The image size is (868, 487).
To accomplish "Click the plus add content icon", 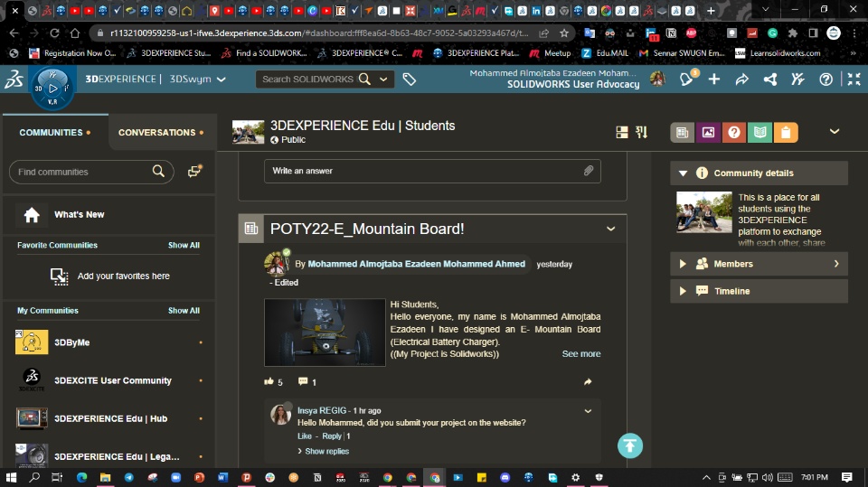I will point(714,80).
